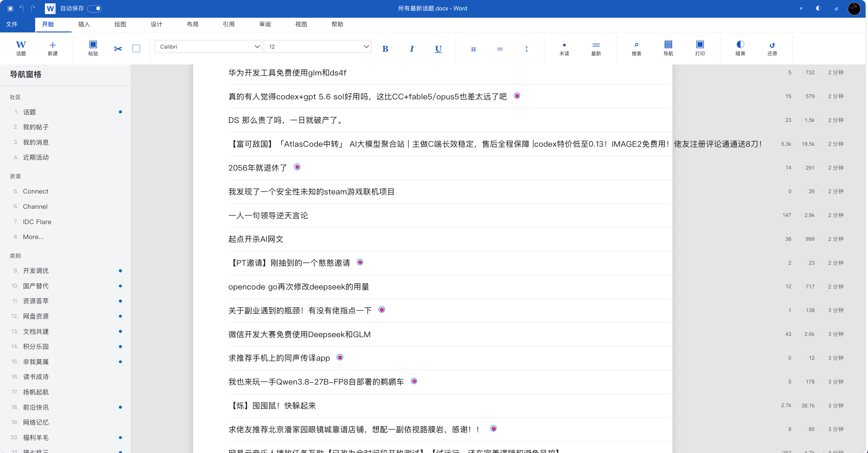Click the 粘贴 paste icon

pyautogui.click(x=93, y=45)
